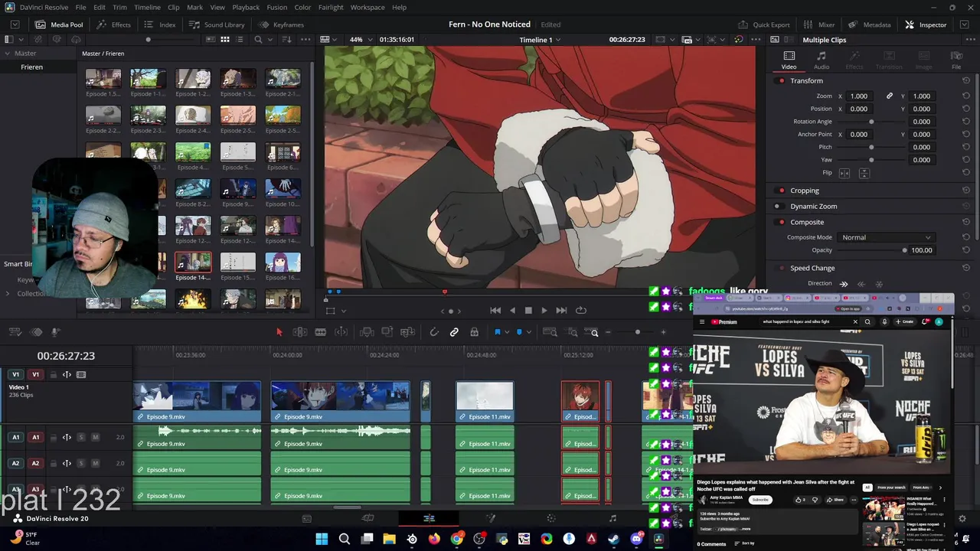Open the Playback menu
This screenshot has height=551, width=980.
(246, 7)
